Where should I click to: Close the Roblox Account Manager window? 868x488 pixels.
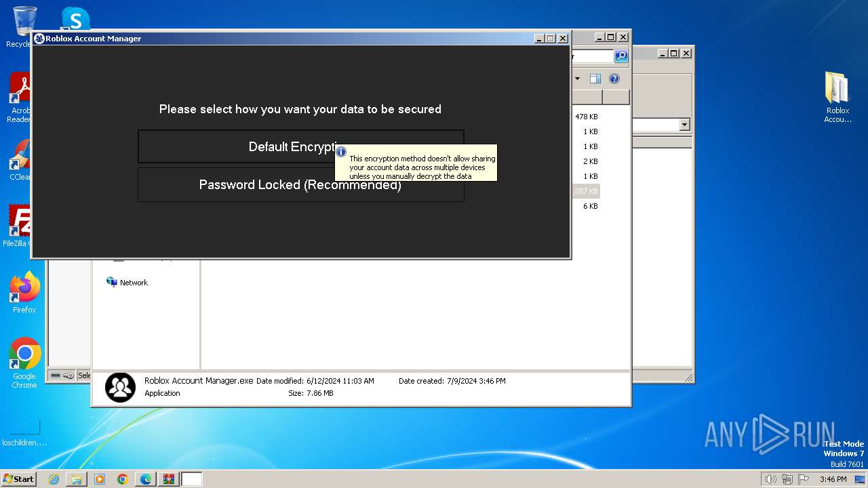pyautogui.click(x=563, y=39)
